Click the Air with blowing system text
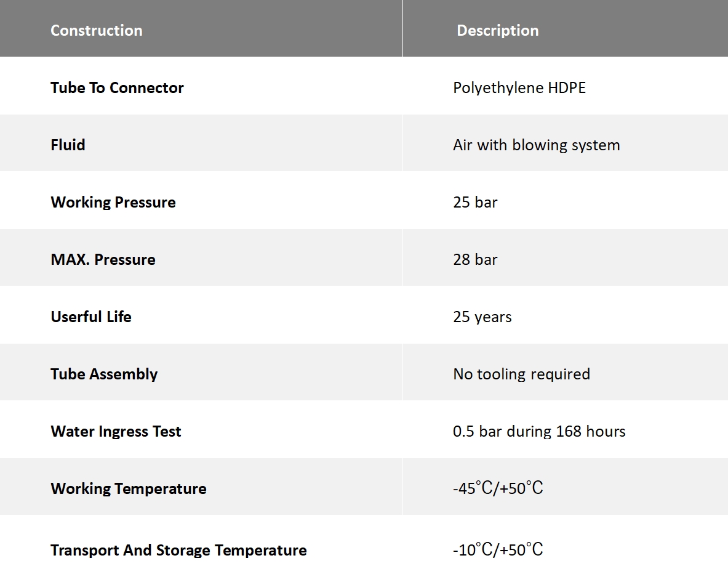 tap(537, 145)
